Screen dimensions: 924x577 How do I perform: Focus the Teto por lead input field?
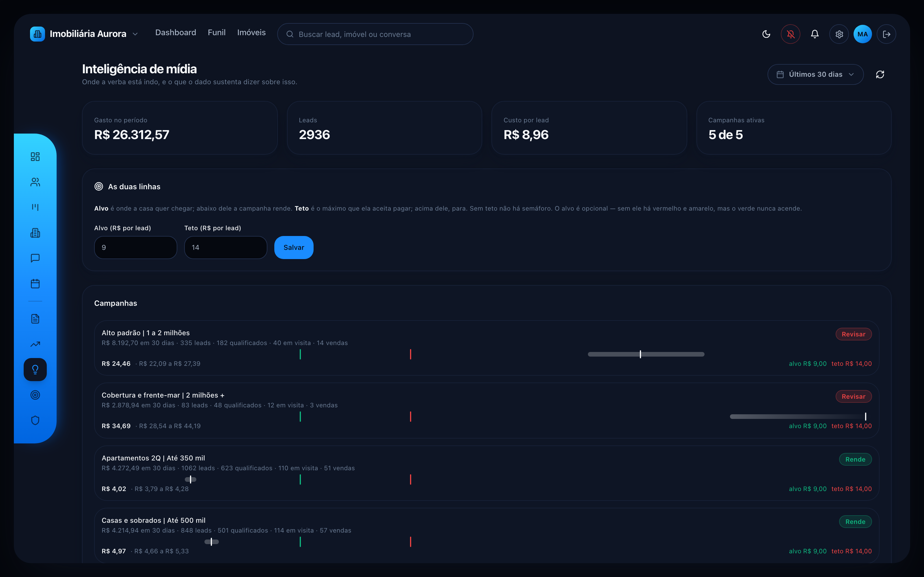tap(226, 247)
